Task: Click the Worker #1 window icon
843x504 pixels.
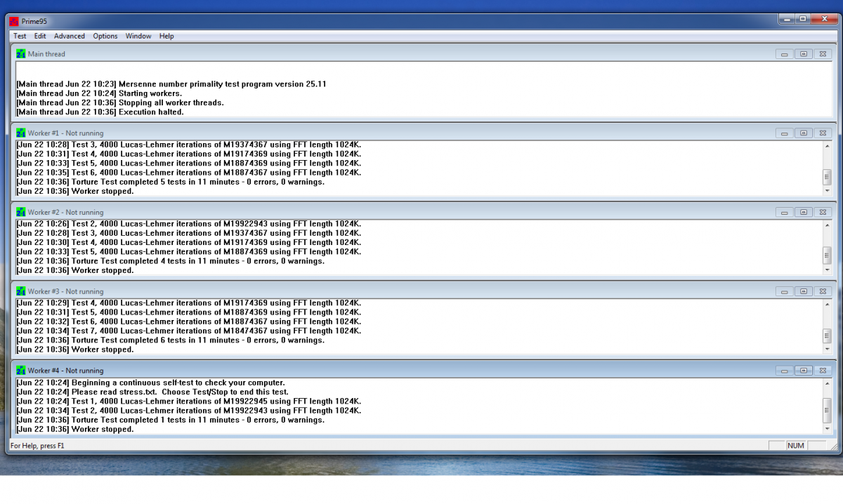Action: [x=21, y=133]
